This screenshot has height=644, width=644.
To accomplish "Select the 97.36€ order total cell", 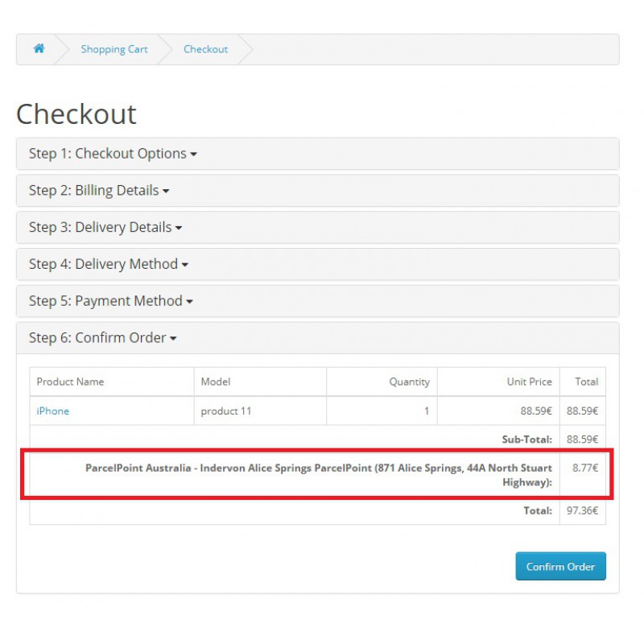I will coord(582,510).
